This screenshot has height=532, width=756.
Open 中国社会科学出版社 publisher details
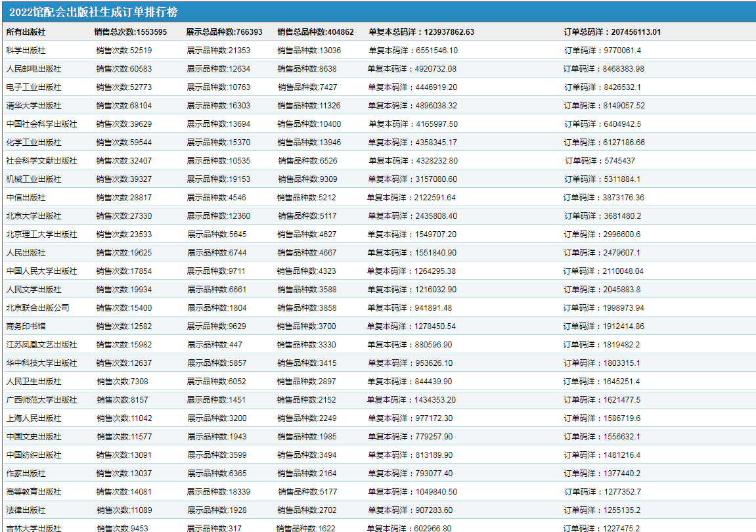click(41, 124)
